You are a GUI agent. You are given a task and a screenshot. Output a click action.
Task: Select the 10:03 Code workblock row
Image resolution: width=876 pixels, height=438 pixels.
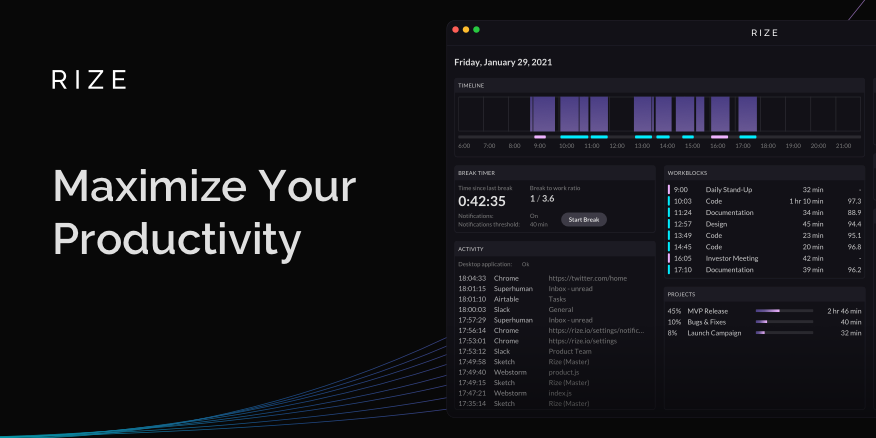764,201
